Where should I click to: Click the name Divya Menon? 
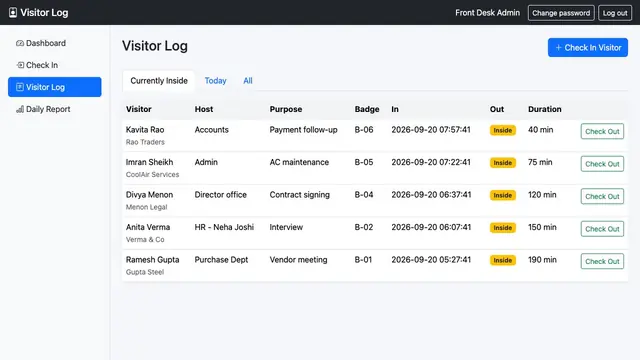[149, 195]
